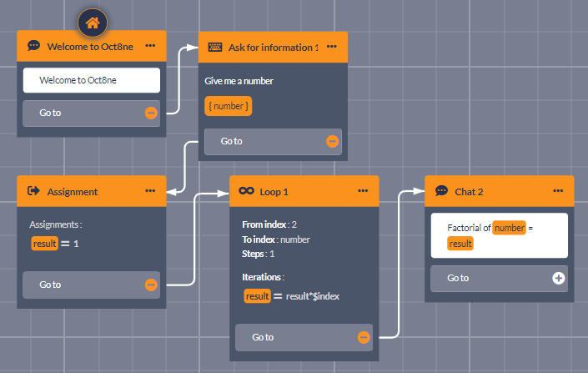Remove the Go to connection on Assignment node
The height and width of the screenshot is (373, 588).
tap(151, 285)
